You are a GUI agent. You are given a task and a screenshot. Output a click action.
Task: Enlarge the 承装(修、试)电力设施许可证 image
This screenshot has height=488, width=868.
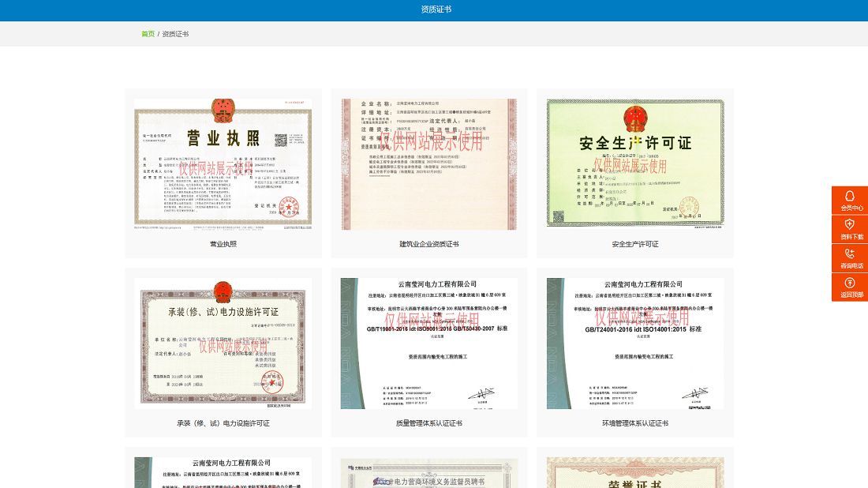(x=223, y=343)
